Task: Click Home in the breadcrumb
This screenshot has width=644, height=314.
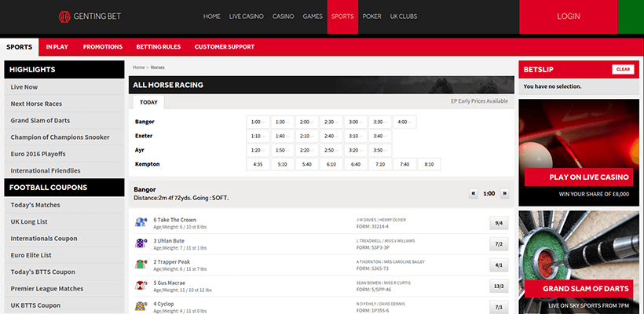Action: [x=139, y=68]
